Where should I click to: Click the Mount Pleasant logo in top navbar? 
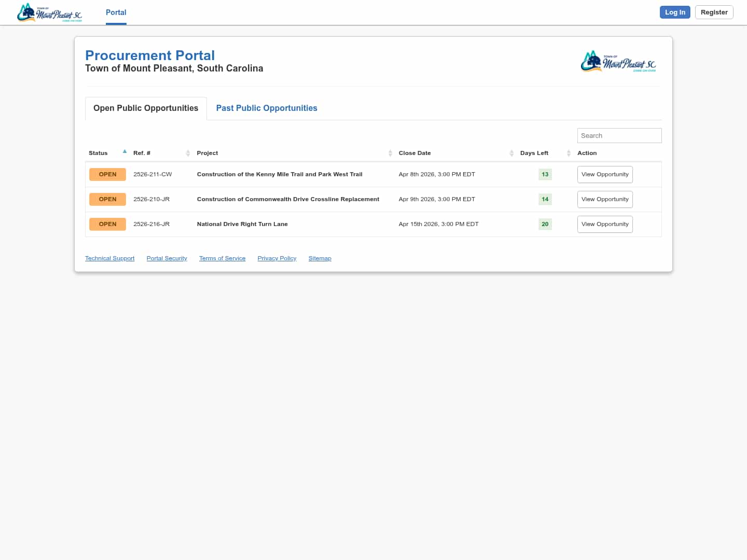[x=49, y=13]
